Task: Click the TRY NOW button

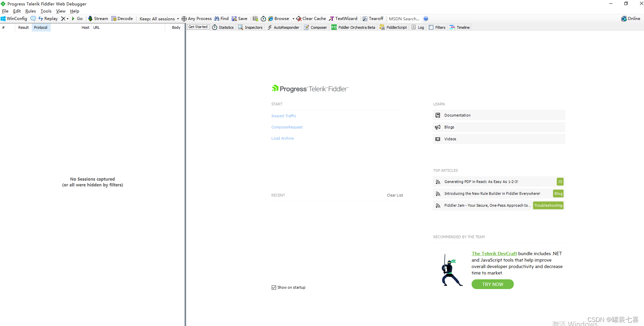Action: (x=493, y=284)
